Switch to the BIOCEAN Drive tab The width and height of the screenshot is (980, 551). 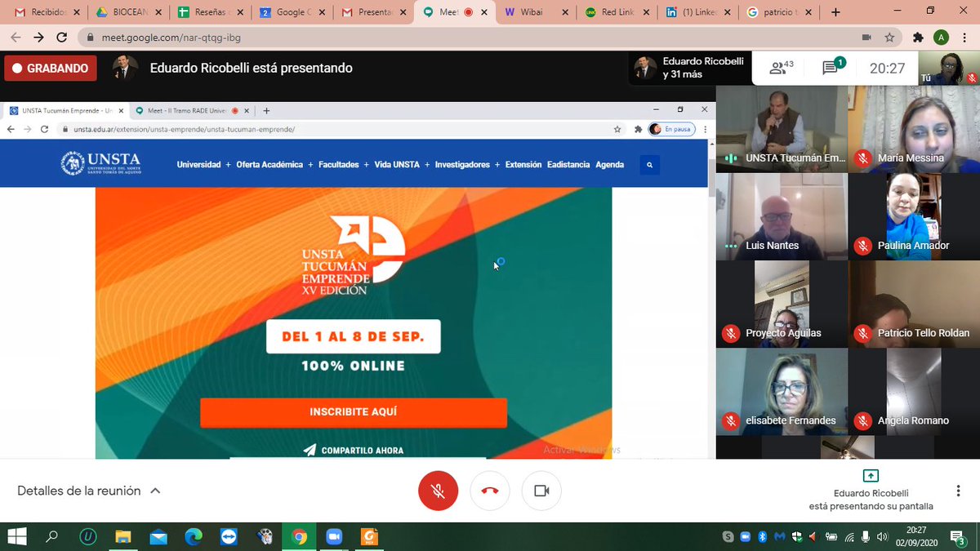[127, 12]
